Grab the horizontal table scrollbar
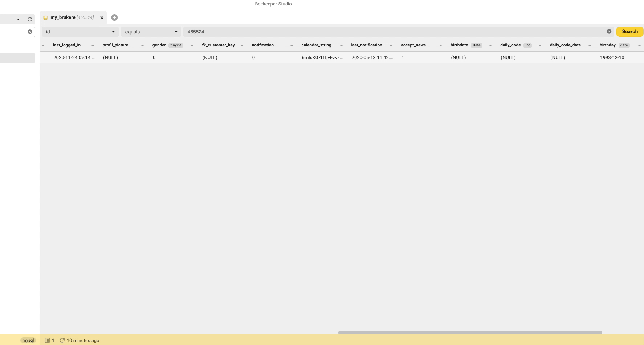Image resolution: width=644 pixels, height=345 pixels. (470, 333)
